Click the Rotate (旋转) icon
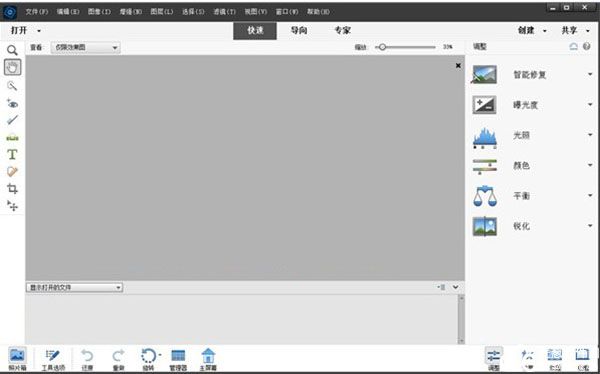The height and width of the screenshot is (374, 600). [x=148, y=356]
